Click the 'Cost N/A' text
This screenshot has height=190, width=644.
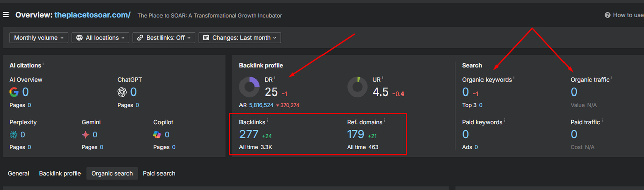[583, 147]
